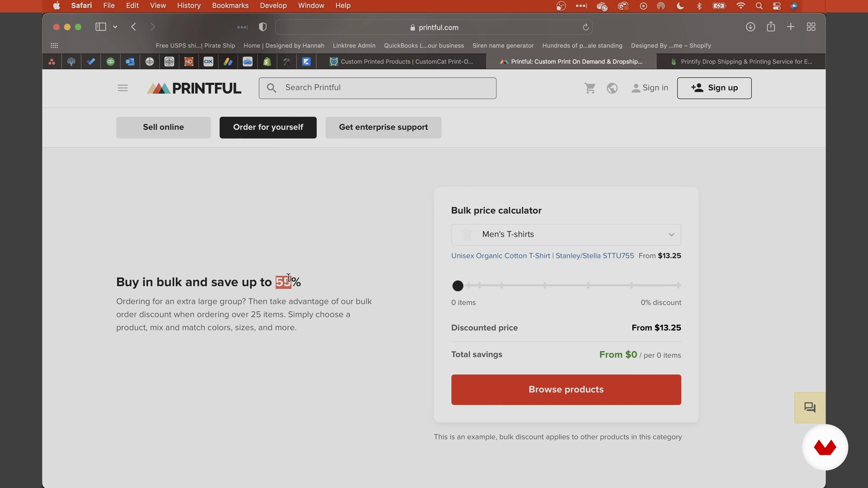Click the Safari address bar
Viewport: 868px width, 488px height.
(434, 27)
